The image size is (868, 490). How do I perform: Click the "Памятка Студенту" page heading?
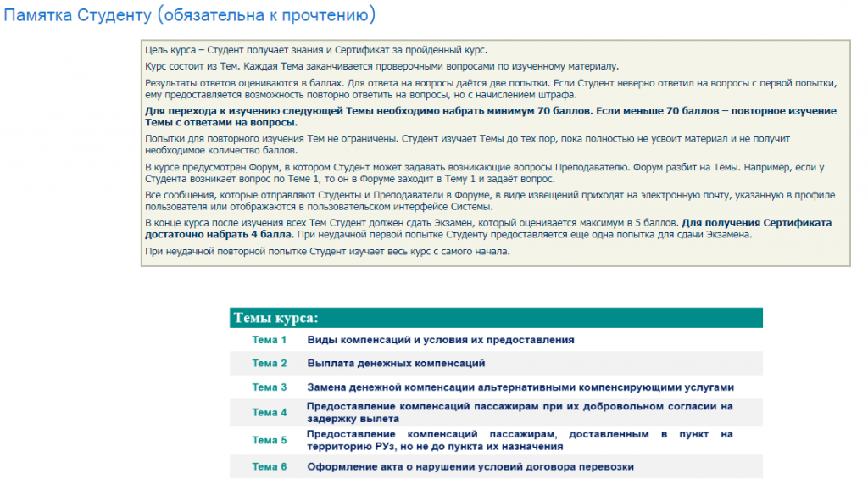point(190,15)
